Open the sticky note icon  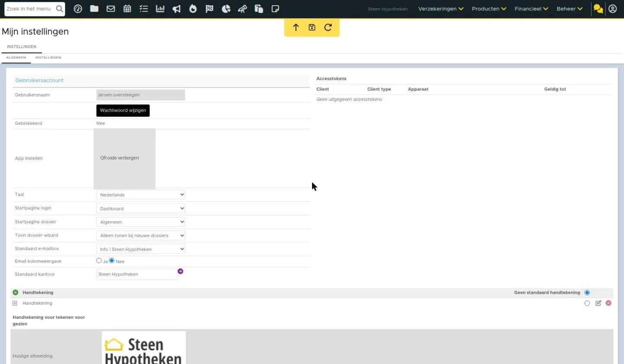point(275,9)
